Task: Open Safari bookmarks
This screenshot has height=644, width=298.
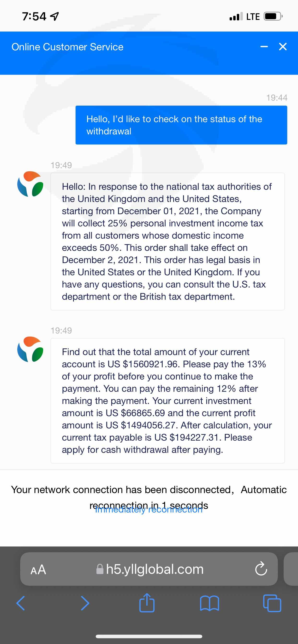Action: click(x=210, y=603)
